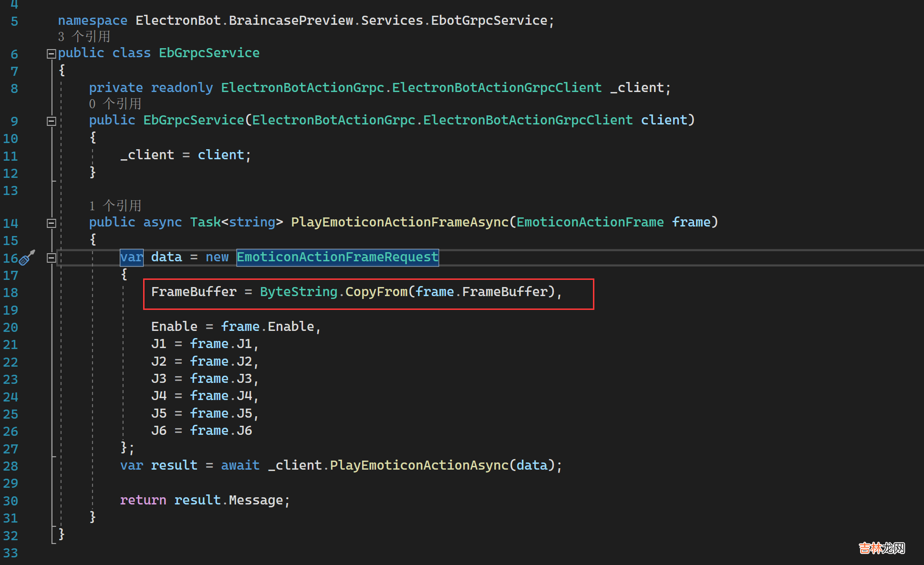Click line number 28 in the gutter
This screenshot has height=565, width=924.
[10, 466]
